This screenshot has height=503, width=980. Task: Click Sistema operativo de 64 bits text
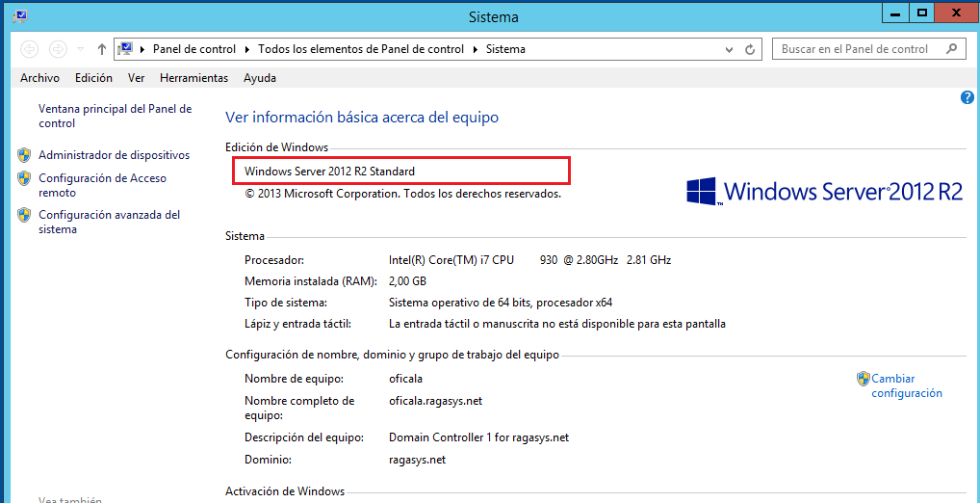[501, 303]
